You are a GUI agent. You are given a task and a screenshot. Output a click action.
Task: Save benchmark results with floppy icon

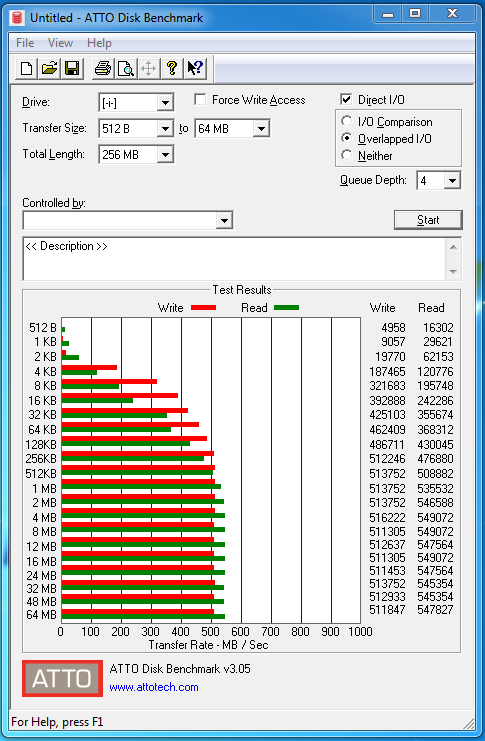coord(72,69)
